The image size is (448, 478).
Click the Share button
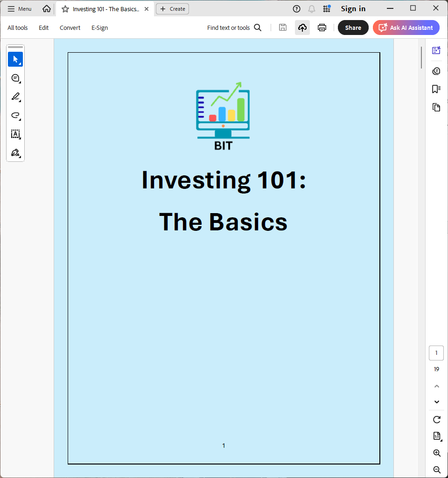353,28
